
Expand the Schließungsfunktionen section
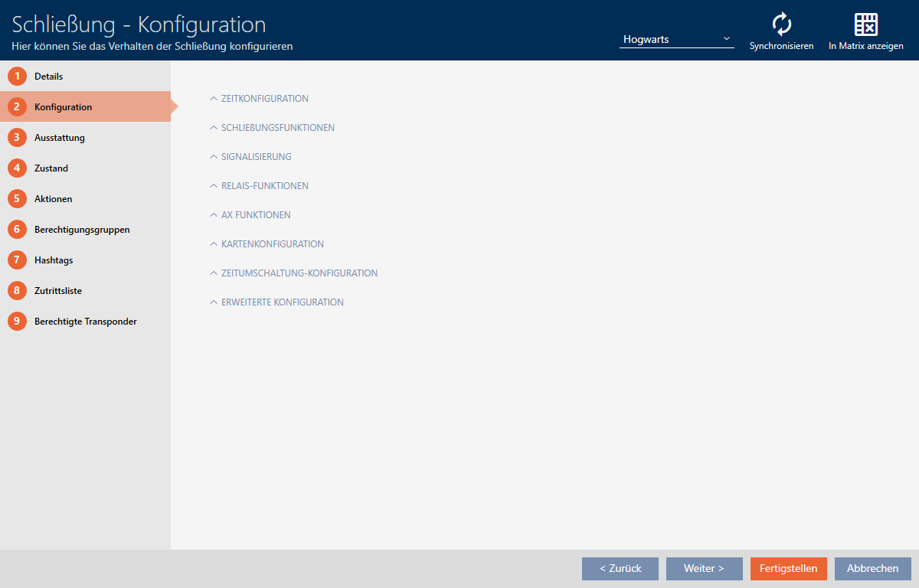(x=277, y=128)
